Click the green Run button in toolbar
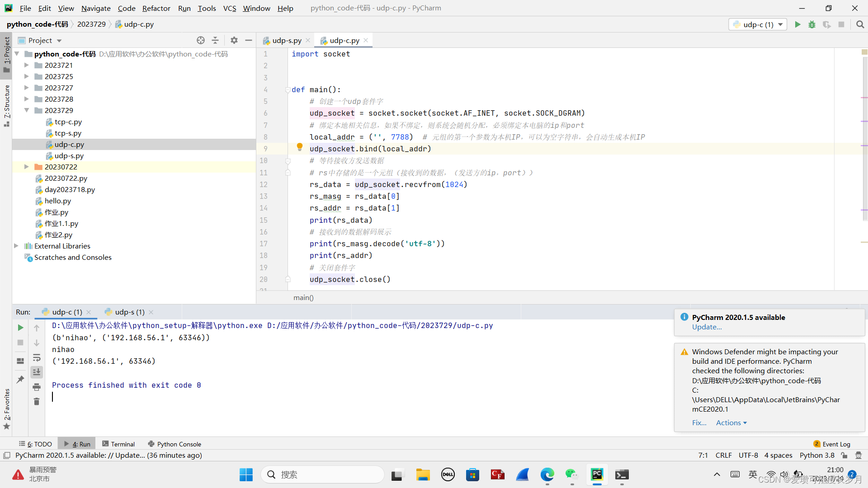 click(x=797, y=24)
